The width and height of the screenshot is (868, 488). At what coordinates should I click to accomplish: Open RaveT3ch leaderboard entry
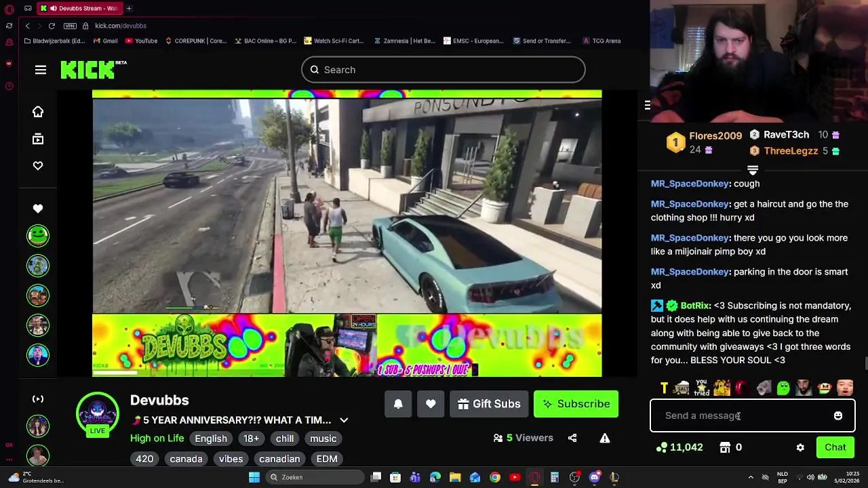tap(794, 135)
